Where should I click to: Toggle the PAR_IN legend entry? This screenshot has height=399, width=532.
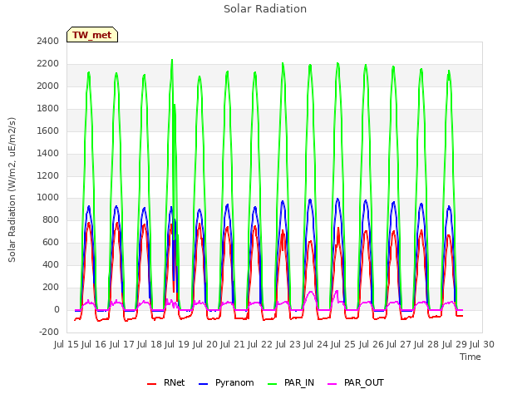291,382
